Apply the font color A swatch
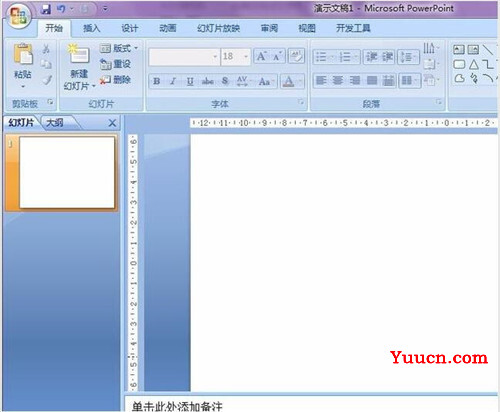The width and height of the screenshot is (500, 412). click(x=289, y=81)
